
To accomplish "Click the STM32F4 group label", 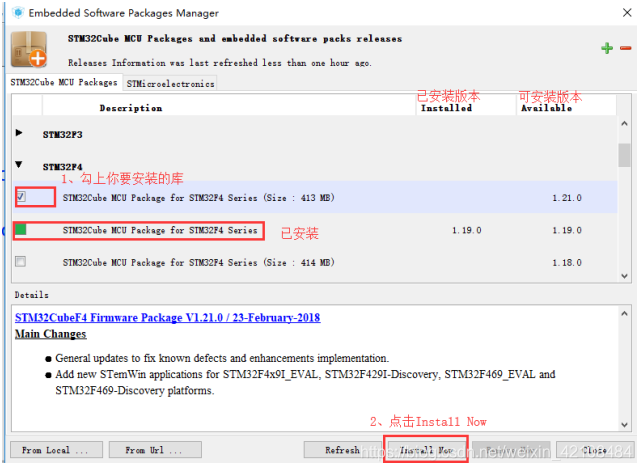I will coord(62,167).
